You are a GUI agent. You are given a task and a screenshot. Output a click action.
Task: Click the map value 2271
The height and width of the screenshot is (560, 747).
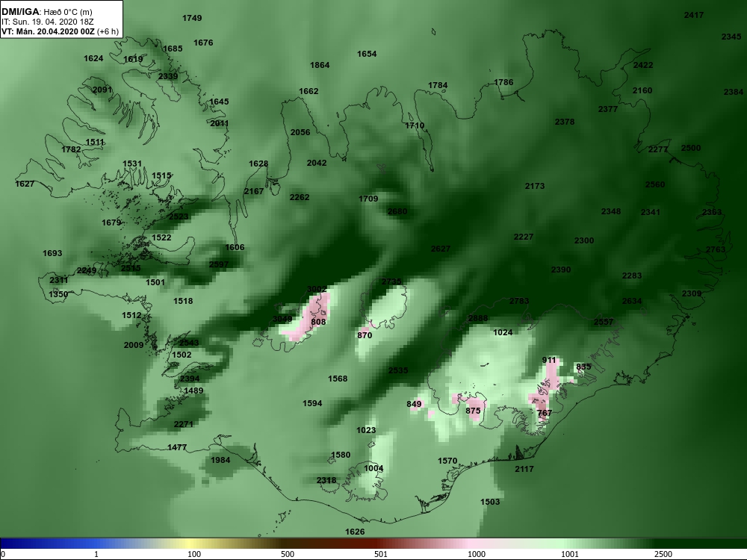point(184,424)
